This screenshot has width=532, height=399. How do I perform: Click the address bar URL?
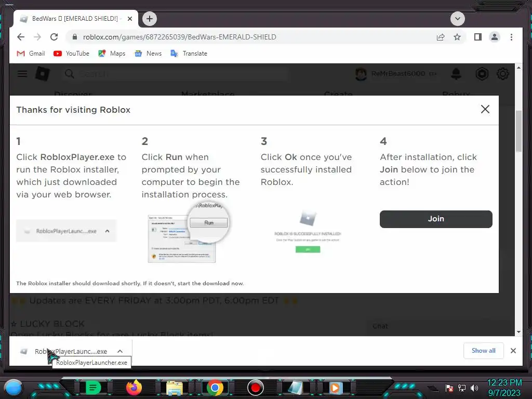[179, 37]
